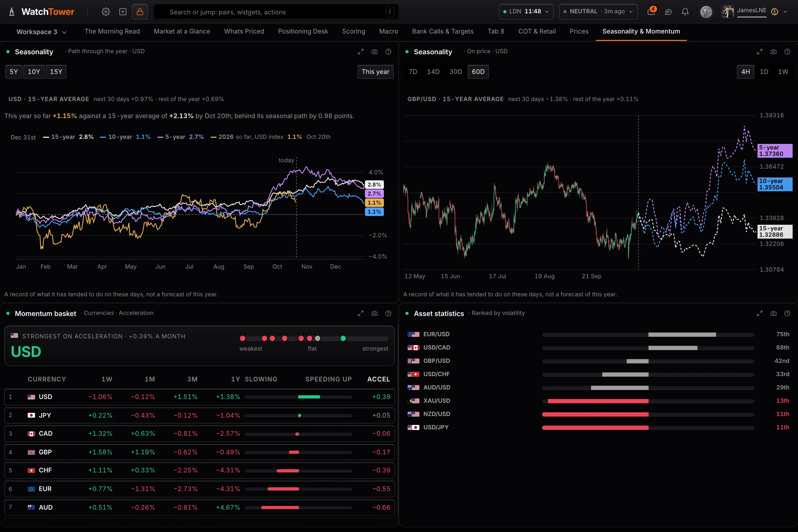Click the globe avatar icon

706,12
